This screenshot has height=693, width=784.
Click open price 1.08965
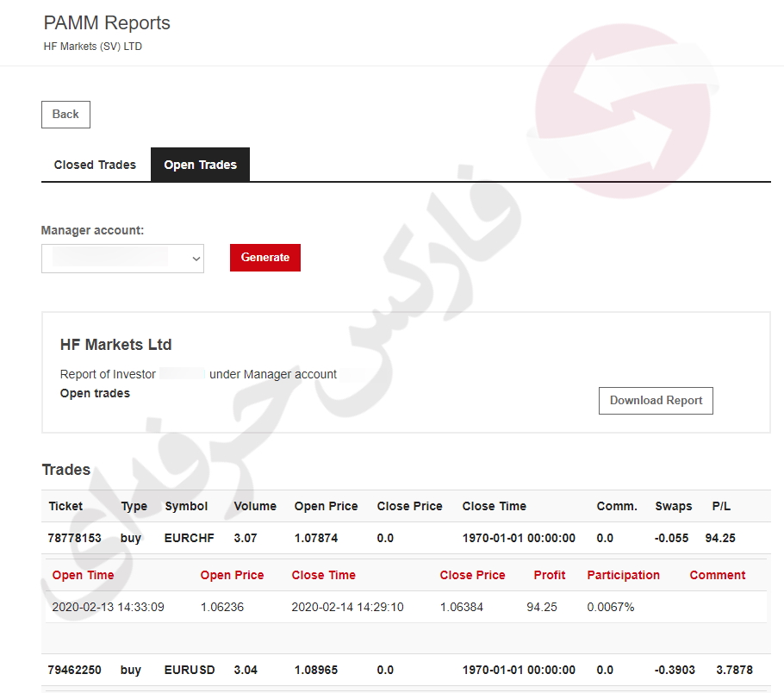tap(316, 670)
